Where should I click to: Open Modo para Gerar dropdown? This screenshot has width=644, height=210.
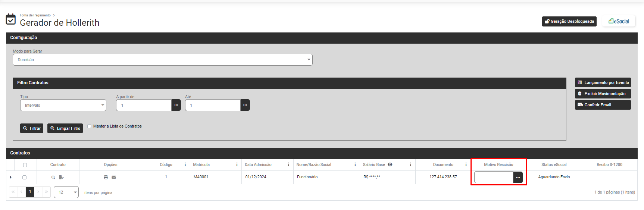tap(163, 60)
